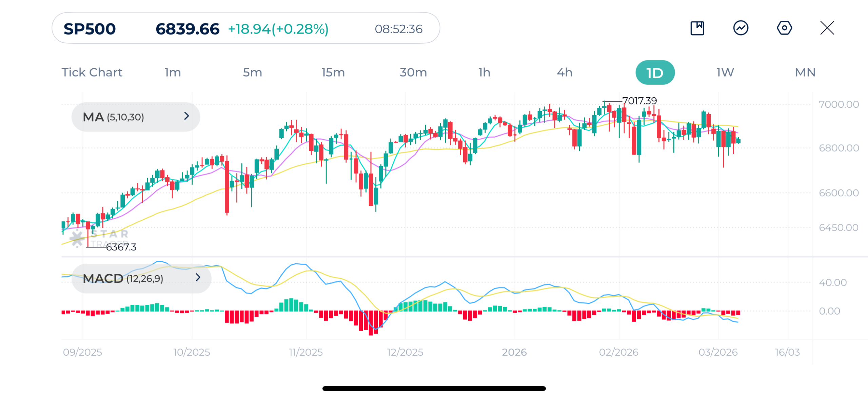Viewport: 868px width, 399px height.
Task: Select the 15m timeframe
Action: pos(333,72)
